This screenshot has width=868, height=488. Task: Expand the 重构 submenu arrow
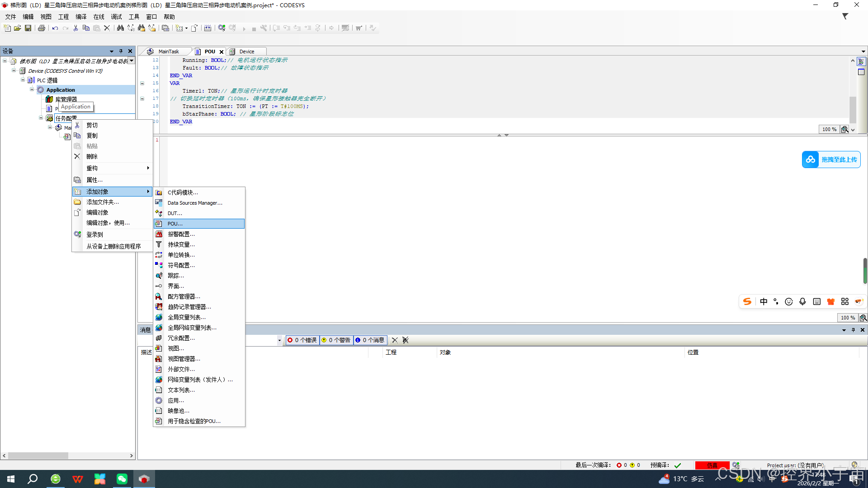[148, 168]
